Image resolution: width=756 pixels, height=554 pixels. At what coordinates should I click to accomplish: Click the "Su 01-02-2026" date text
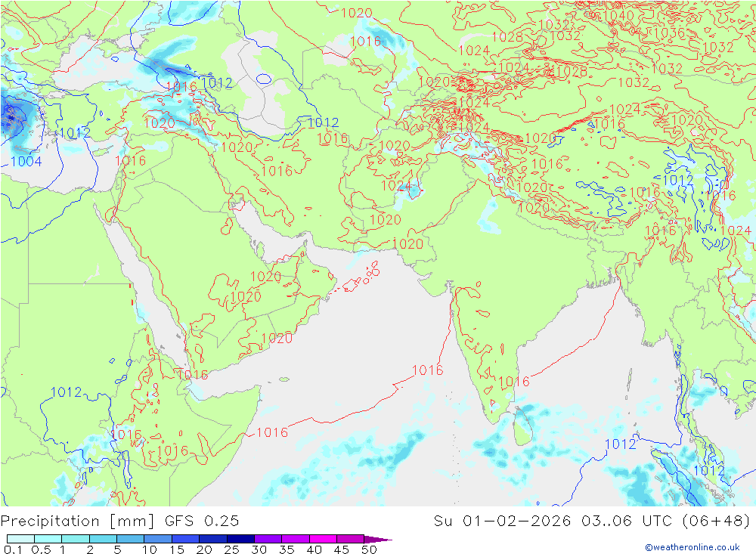pyautogui.click(x=503, y=522)
